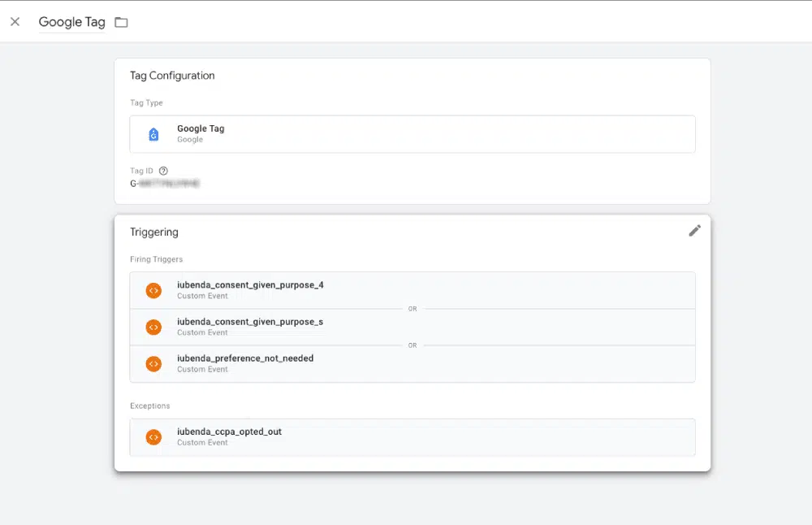The width and height of the screenshot is (812, 525).
Task: Open the iubenda_preference_not_needed trigger
Action: pos(412,364)
